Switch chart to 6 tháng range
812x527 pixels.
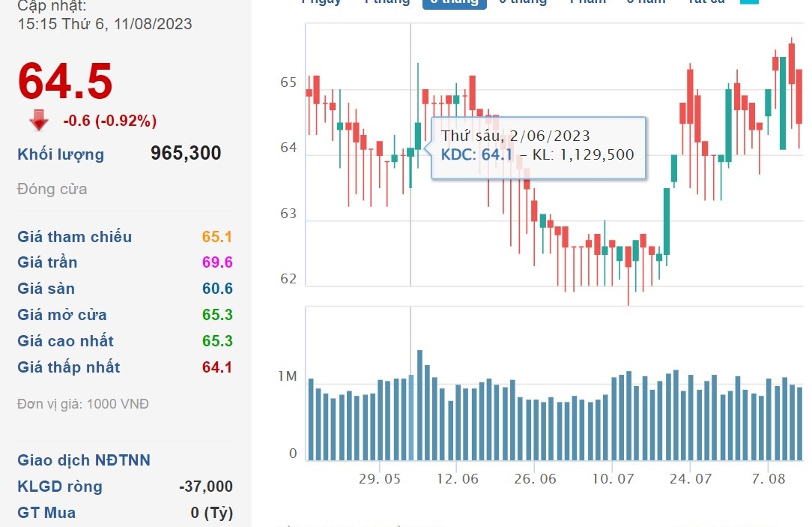522,2
